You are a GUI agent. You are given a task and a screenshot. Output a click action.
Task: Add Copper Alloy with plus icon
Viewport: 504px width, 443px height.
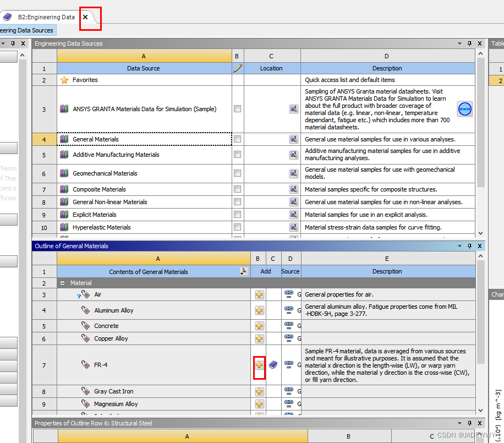259,338
